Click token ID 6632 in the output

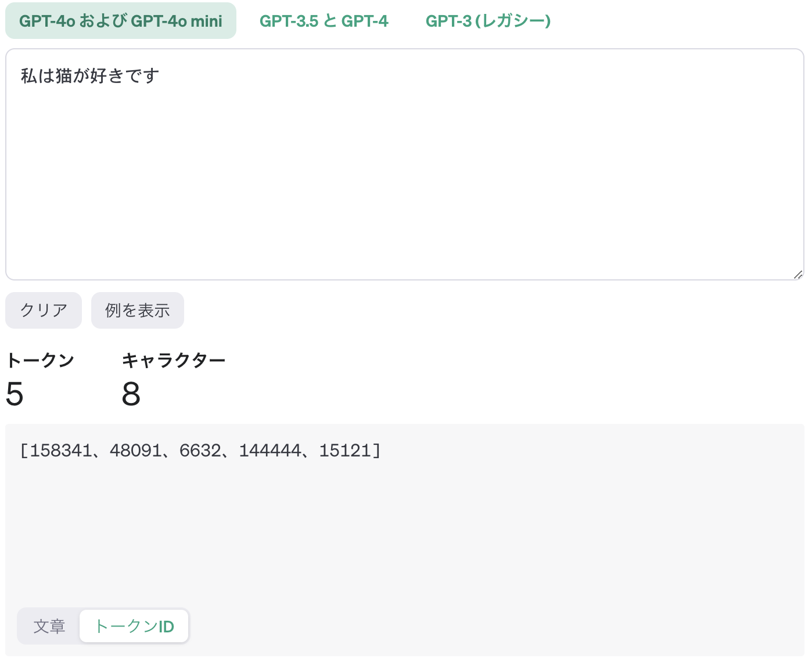tap(200, 451)
